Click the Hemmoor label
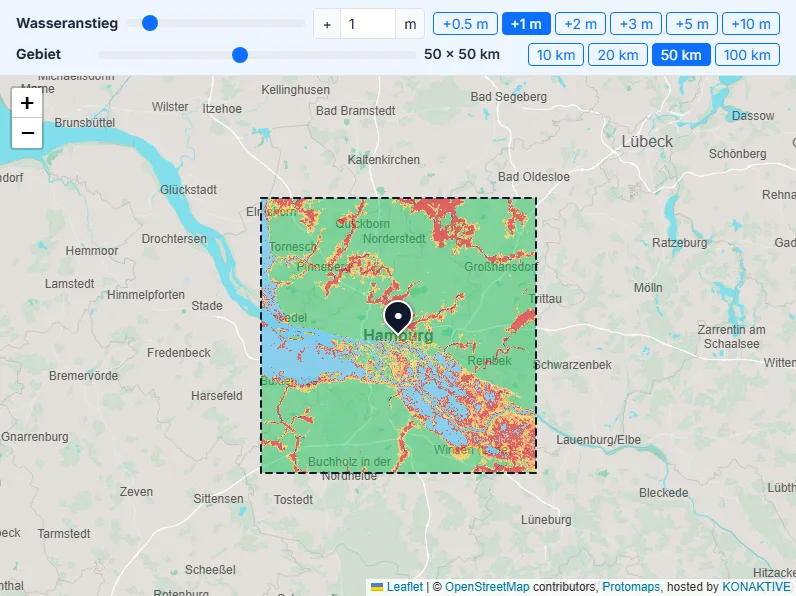Screen dimensions: 796x596 (x=91, y=251)
